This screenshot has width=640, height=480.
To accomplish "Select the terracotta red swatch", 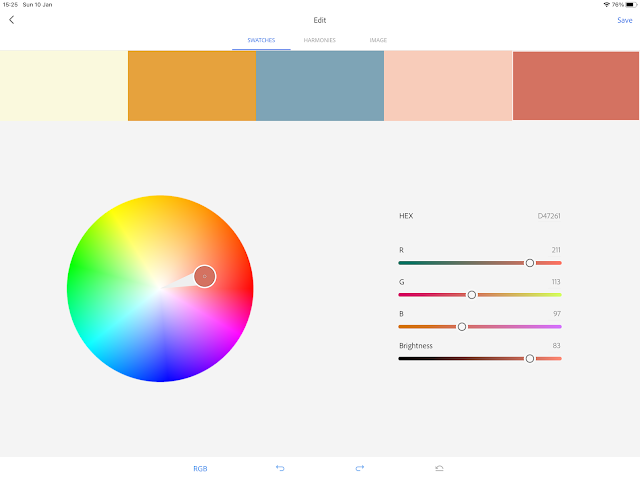I will (x=576, y=86).
